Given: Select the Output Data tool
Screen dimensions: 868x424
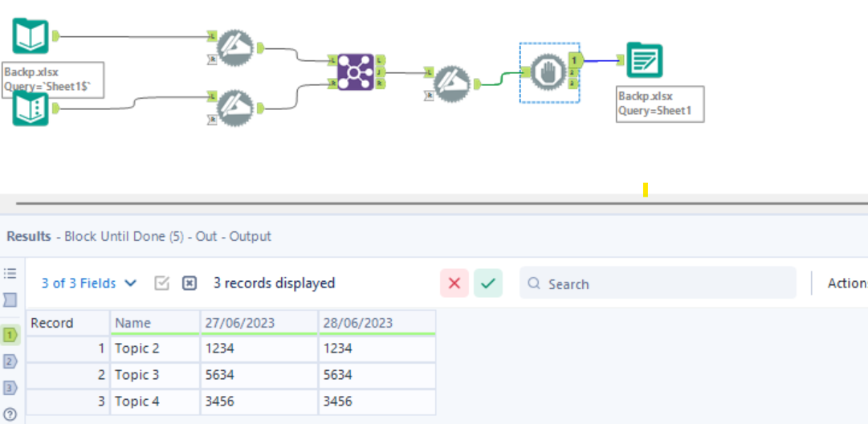Looking at the screenshot, I should (644, 60).
